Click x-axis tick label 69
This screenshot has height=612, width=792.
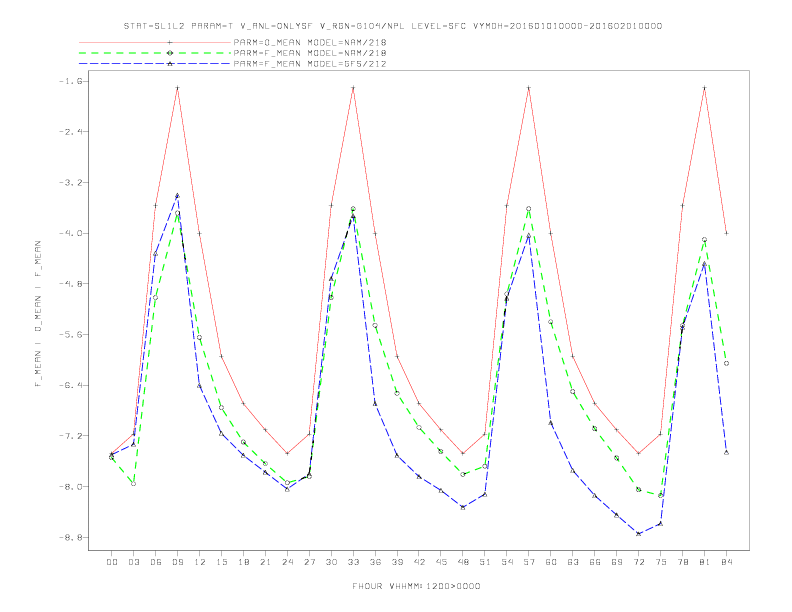(617, 562)
